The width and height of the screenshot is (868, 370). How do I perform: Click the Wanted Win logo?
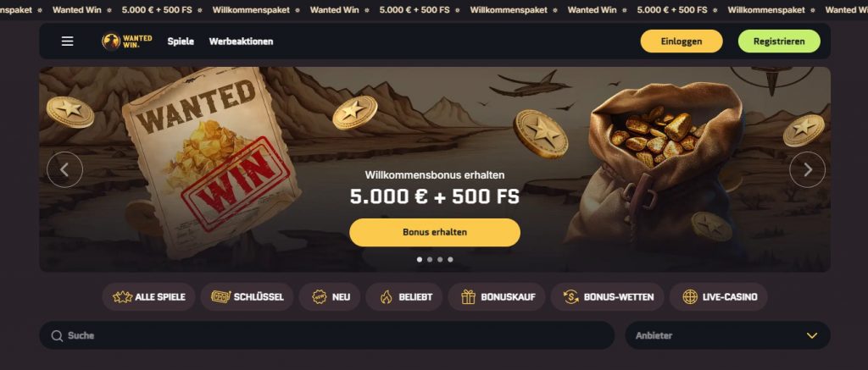click(127, 41)
